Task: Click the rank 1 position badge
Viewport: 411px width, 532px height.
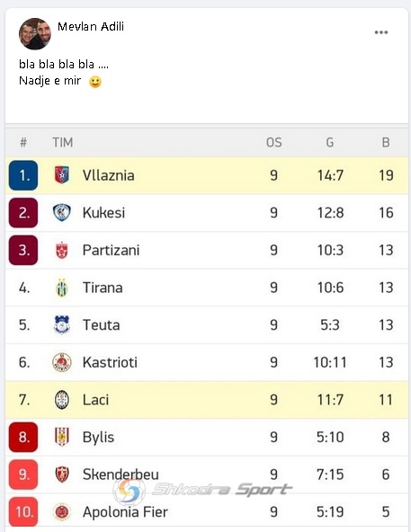Action: tap(23, 175)
